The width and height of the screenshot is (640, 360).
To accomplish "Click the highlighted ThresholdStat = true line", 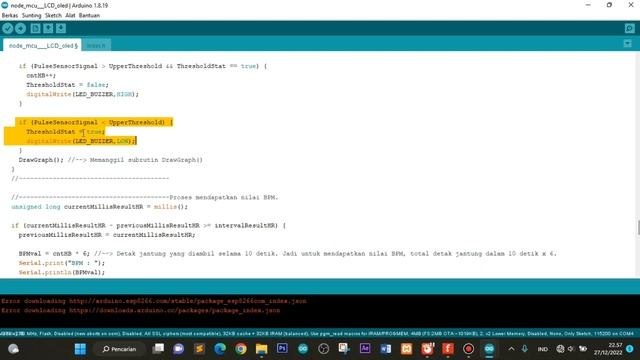I will [65, 131].
